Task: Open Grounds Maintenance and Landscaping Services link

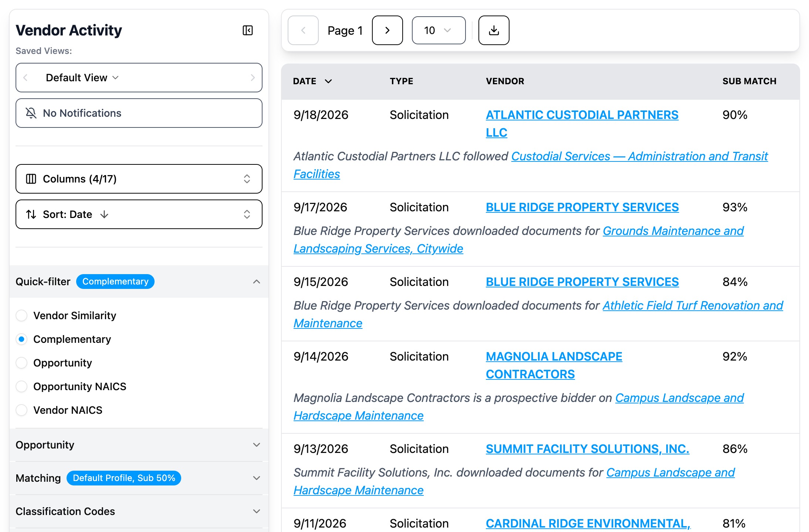Action: tap(518, 240)
